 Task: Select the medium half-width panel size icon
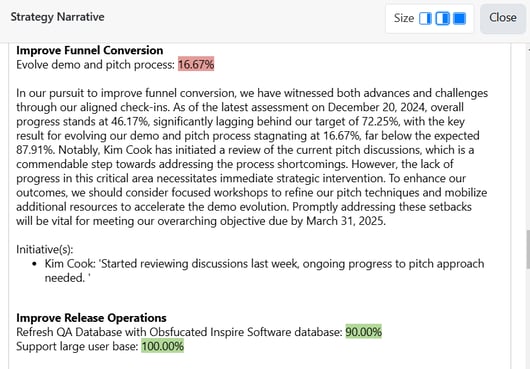pos(442,18)
